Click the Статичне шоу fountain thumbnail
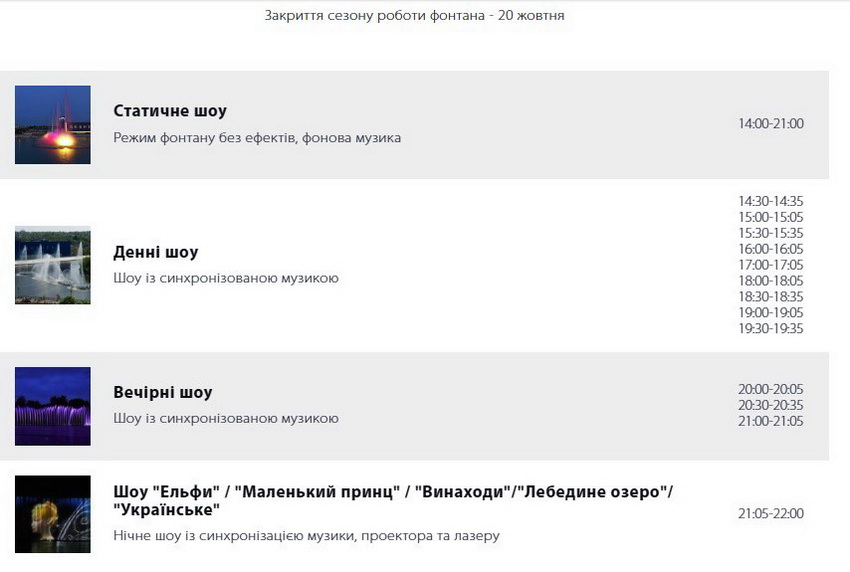850x572 pixels. [53, 124]
